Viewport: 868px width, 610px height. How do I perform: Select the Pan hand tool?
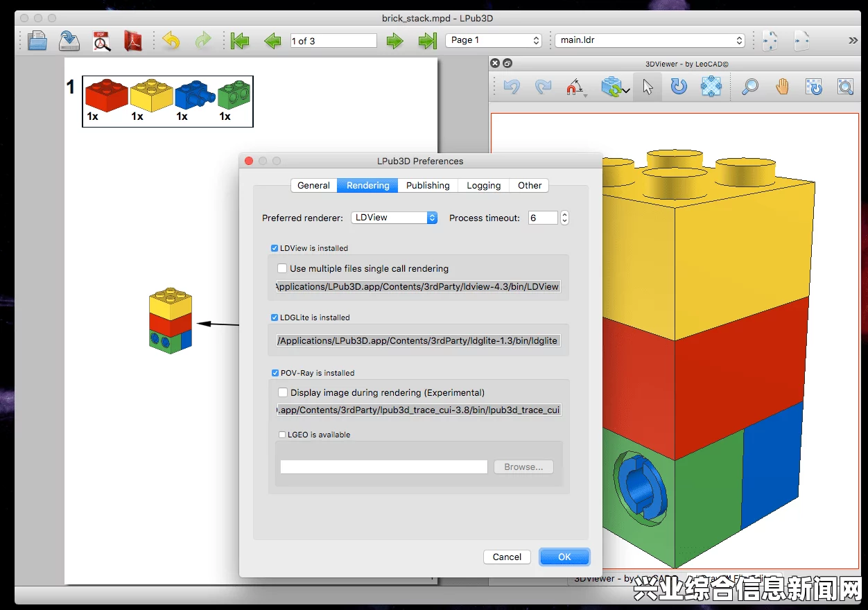click(x=782, y=87)
